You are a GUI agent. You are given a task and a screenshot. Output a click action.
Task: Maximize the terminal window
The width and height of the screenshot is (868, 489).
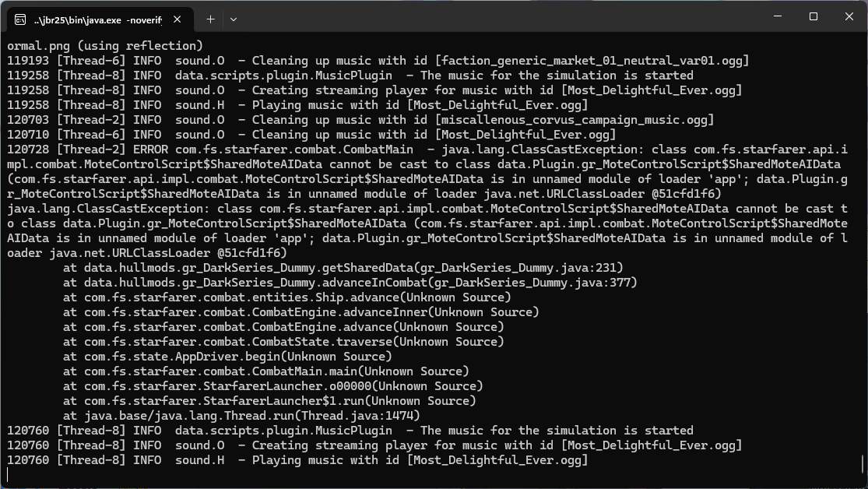(x=813, y=17)
